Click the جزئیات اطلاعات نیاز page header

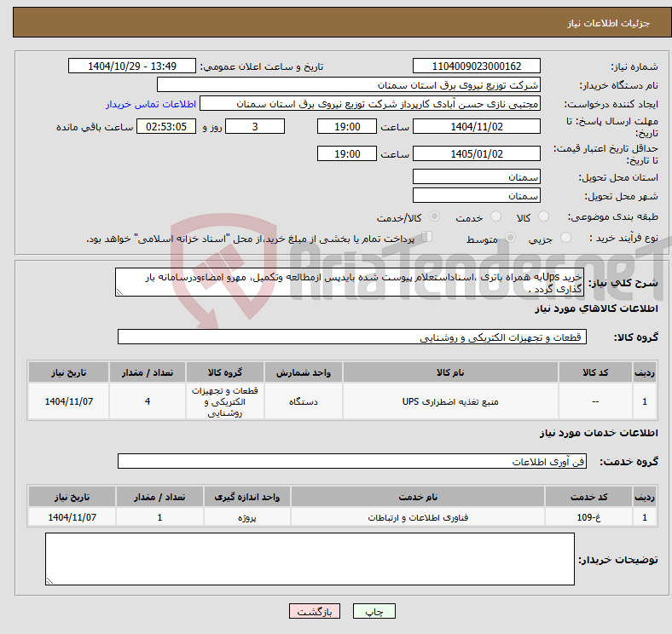click(x=342, y=22)
